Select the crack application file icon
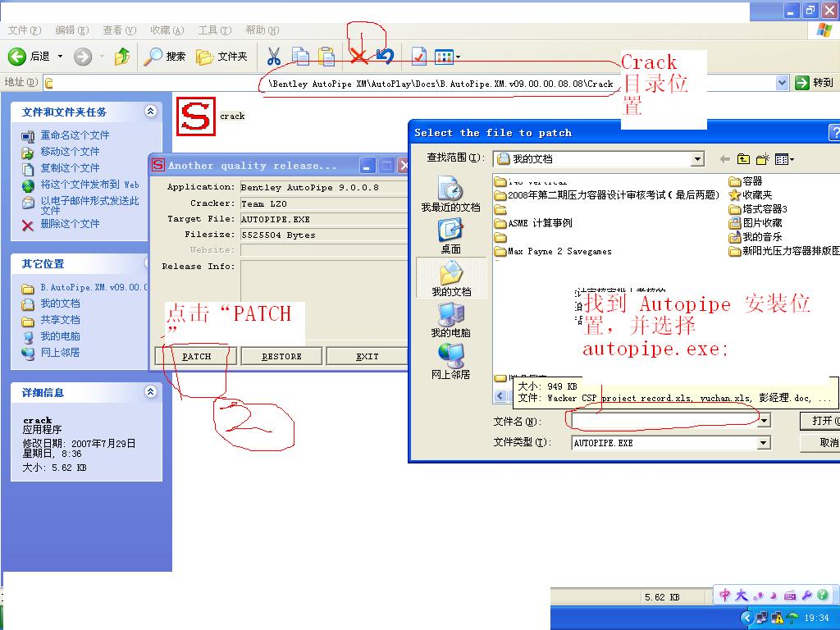The height and width of the screenshot is (630, 840). click(x=195, y=116)
